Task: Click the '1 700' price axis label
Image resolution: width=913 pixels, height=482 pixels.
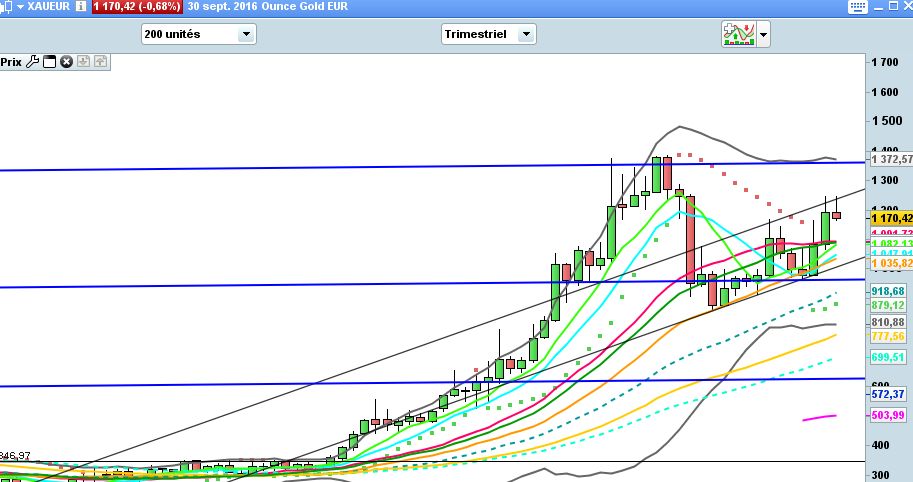Action: point(885,62)
